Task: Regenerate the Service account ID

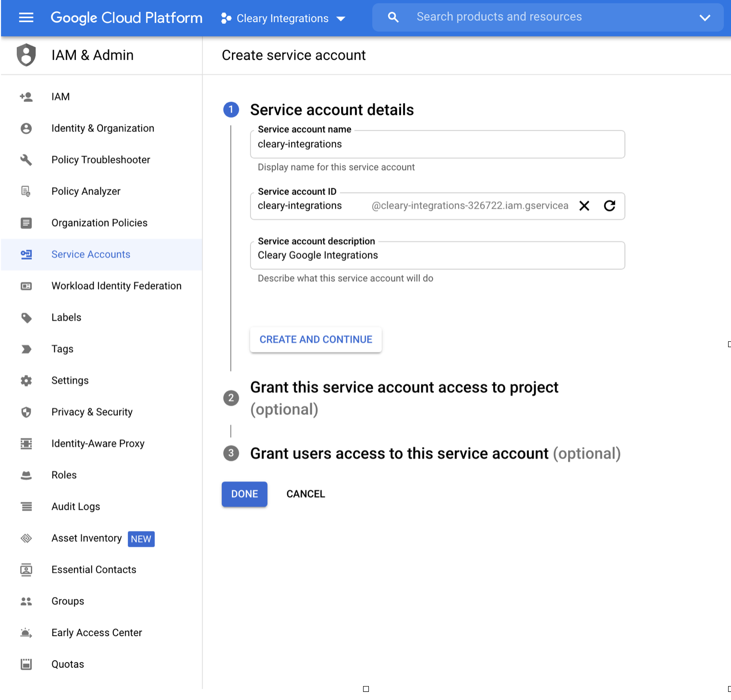Action: tap(609, 206)
